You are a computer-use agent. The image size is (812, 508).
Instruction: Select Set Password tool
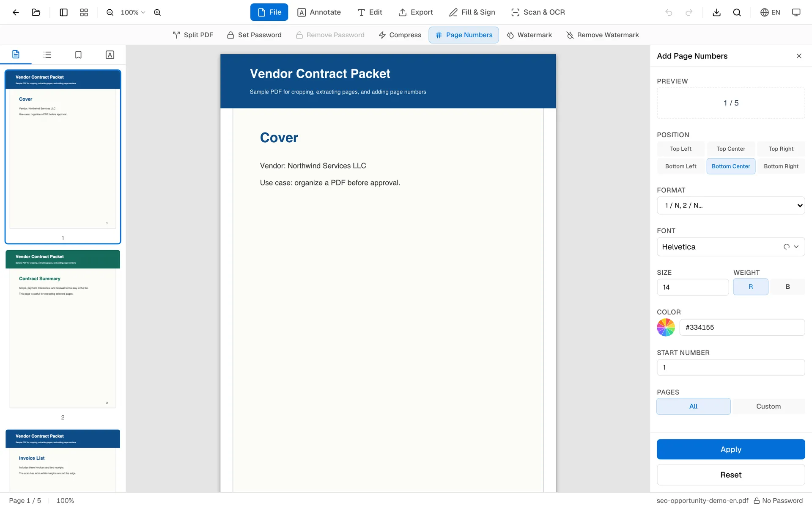[x=254, y=35]
